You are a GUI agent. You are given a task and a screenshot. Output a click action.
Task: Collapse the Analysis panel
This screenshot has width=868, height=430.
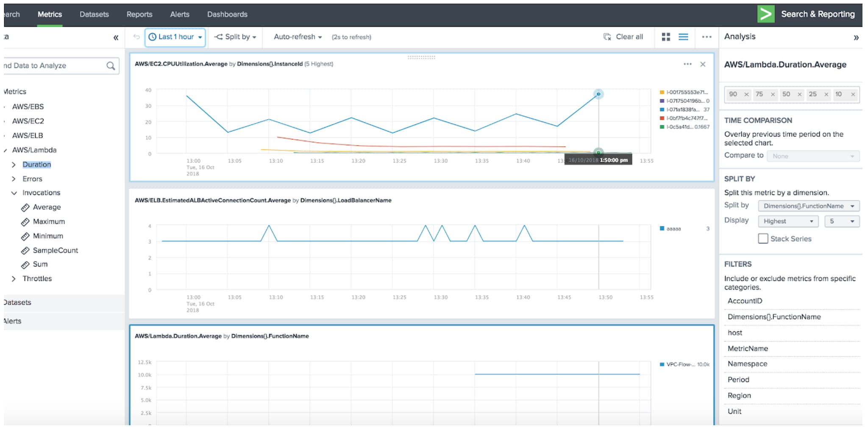[856, 38]
